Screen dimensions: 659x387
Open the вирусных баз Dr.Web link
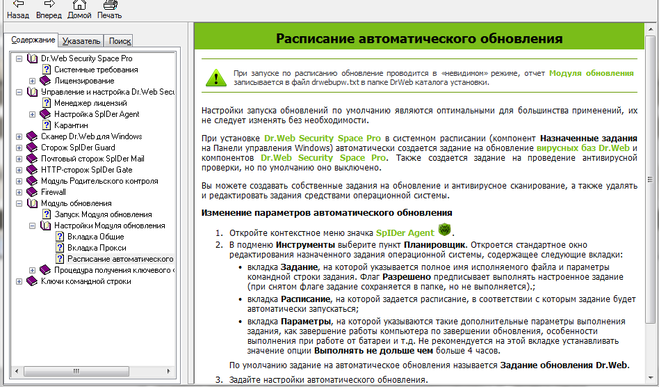[583, 148]
